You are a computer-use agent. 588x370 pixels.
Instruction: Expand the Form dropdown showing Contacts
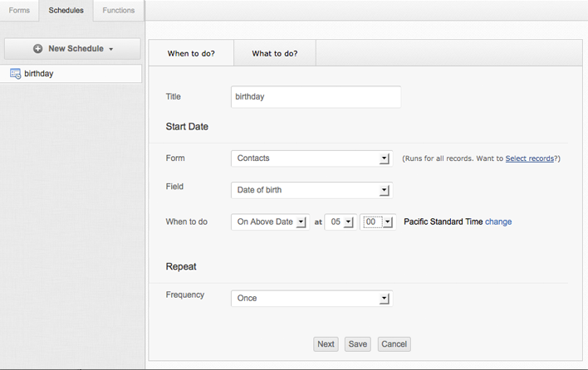click(x=311, y=158)
